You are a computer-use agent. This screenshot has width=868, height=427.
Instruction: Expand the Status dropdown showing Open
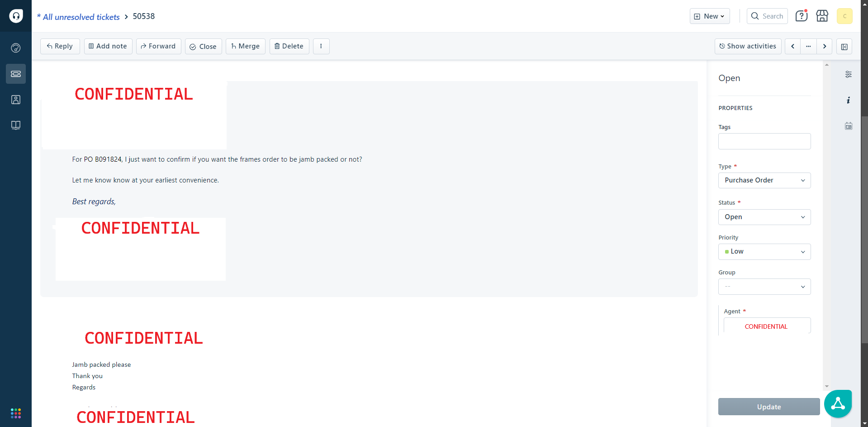pos(764,217)
